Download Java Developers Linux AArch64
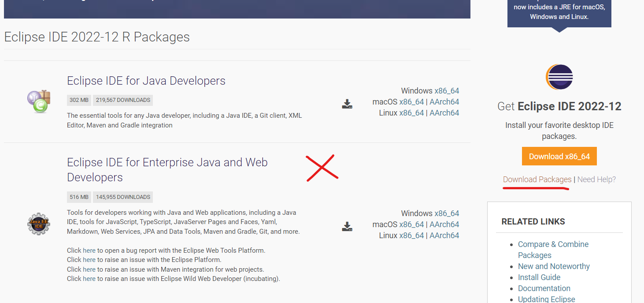The image size is (644, 303). tap(444, 113)
